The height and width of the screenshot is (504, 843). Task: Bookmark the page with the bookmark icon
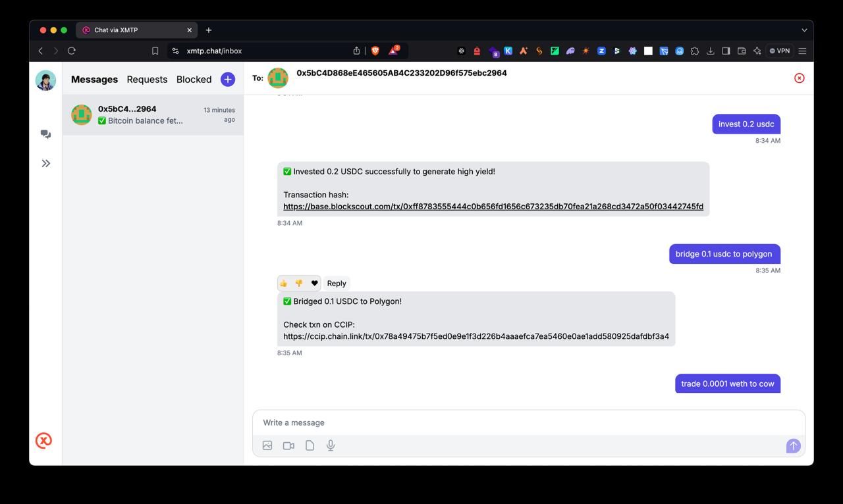coord(155,51)
